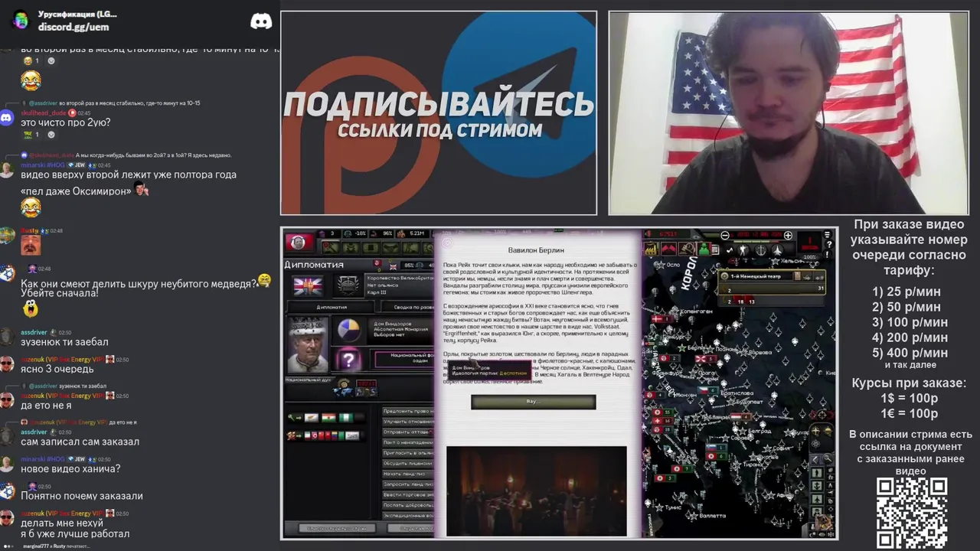Select Улучшить отношения diplomatic action
The width and height of the screenshot is (980, 551).
[x=408, y=422]
